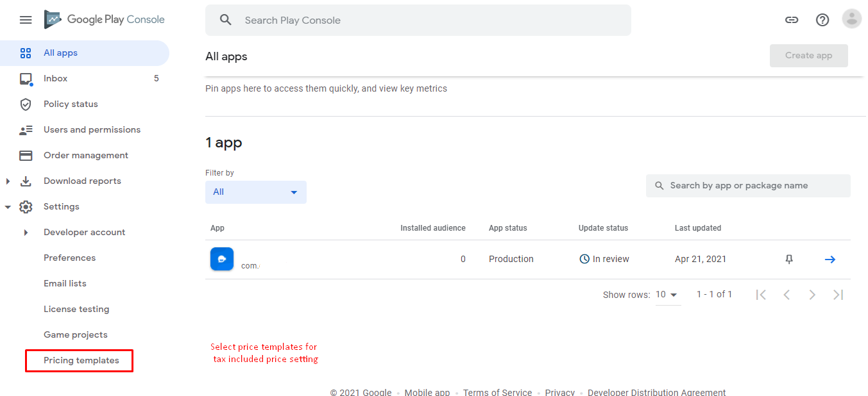Change Show rows count dropdown

point(667,295)
